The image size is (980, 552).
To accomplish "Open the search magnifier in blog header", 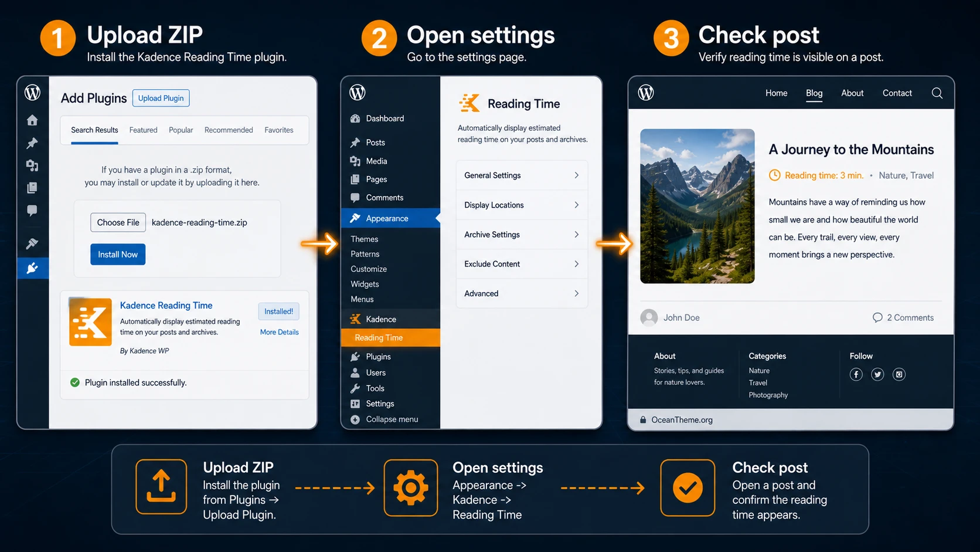I will tap(937, 93).
